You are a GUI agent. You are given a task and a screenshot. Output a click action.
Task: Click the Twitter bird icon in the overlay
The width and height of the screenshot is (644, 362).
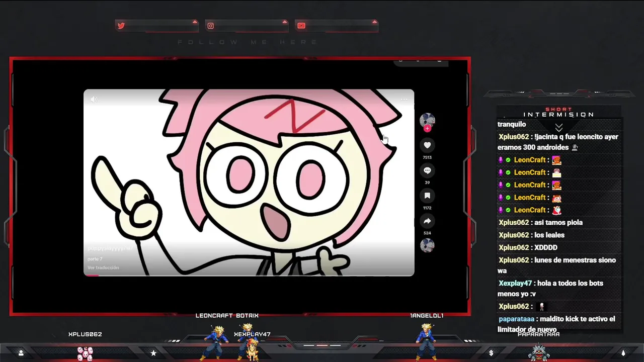pos(121,26)
